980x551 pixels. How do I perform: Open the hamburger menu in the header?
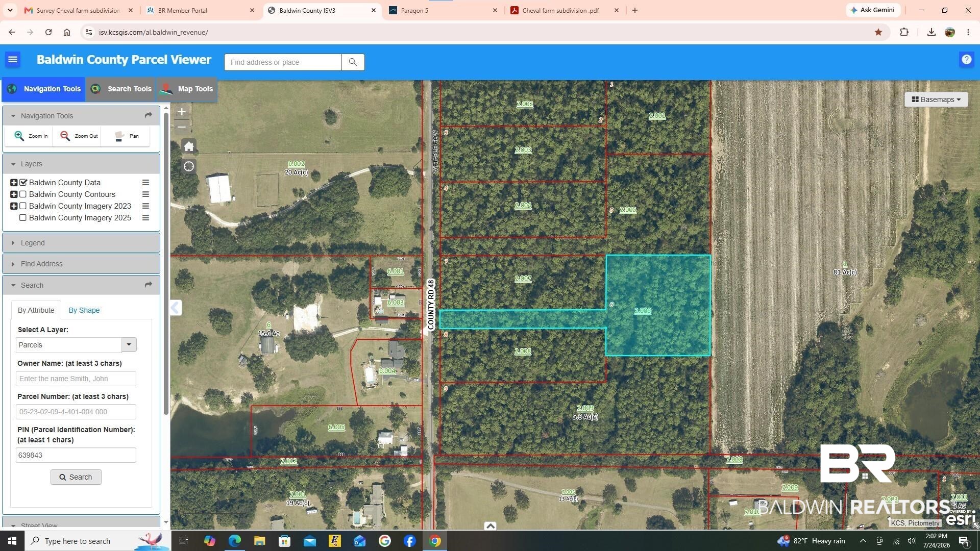coord(13,60)
